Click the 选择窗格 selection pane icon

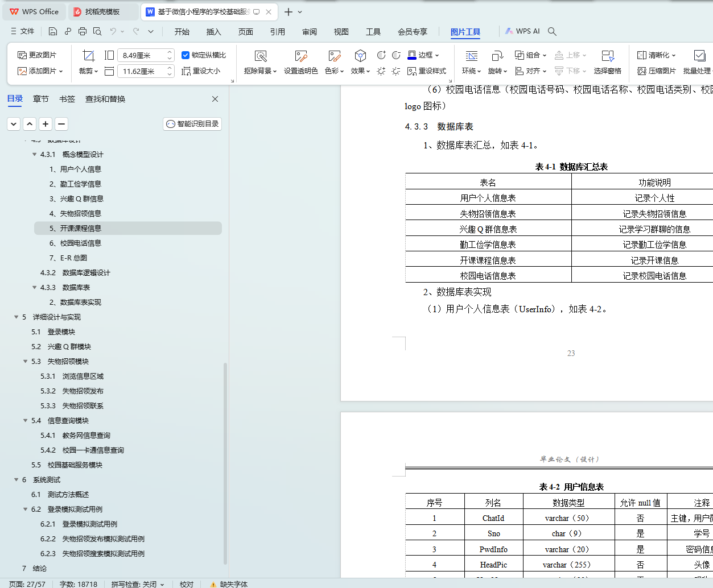(608, 56)
